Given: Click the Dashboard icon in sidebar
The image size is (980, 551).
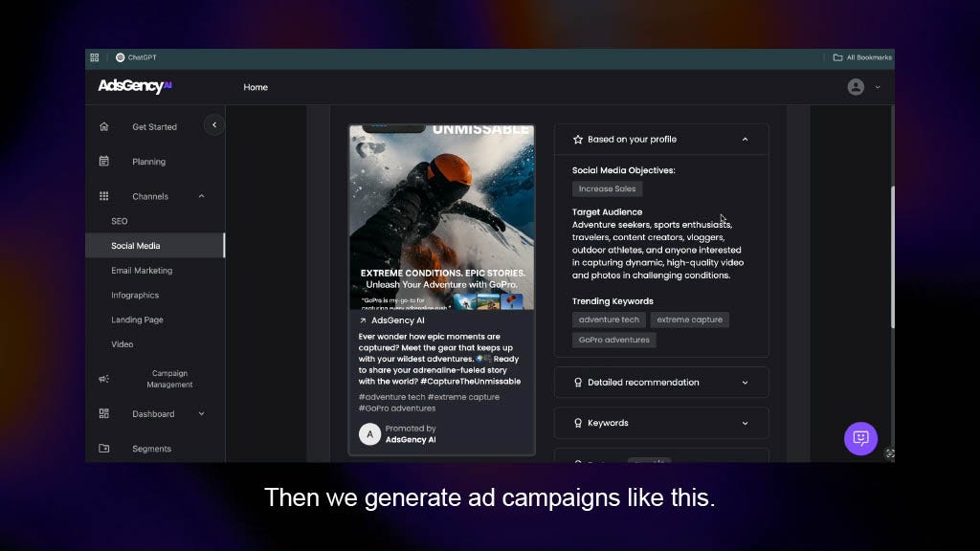Looking at the screenshot, I should [x=104, y=413].
